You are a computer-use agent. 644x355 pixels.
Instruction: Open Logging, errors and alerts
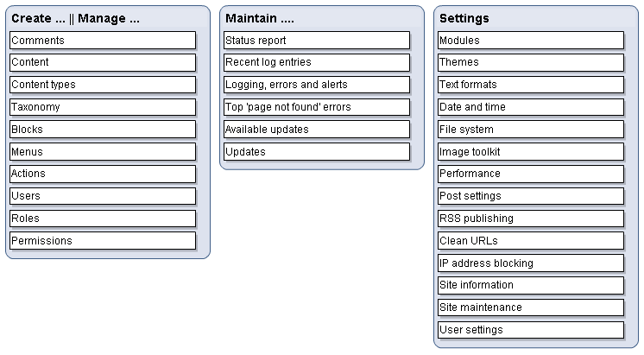[x=317, y=85]
